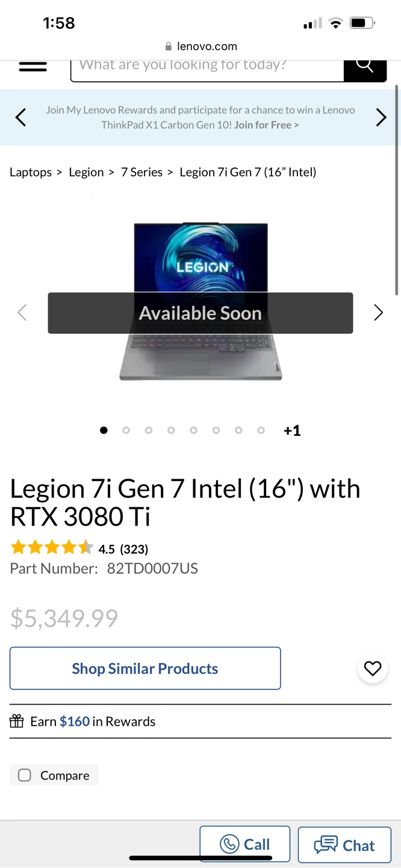Show previous promo banner message

[20, 117]
